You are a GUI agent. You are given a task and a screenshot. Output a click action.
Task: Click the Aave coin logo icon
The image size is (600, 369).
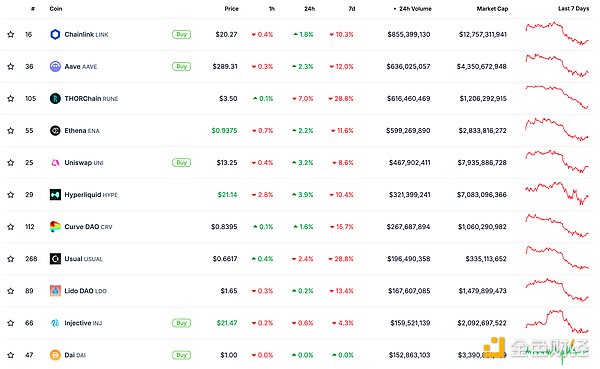pos(55,67)
